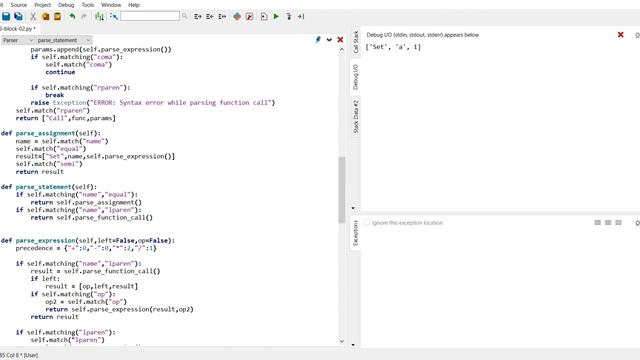Switch to the Stack Data #2 tab
This screenshot has width=640, height=360.
tap(356, 117)
